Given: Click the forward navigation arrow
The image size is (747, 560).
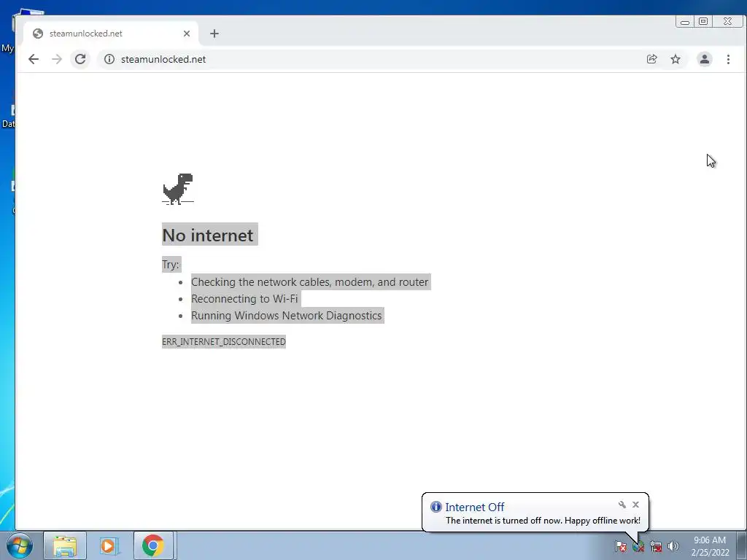Looking at the screenshot, I should pos(57,59).
